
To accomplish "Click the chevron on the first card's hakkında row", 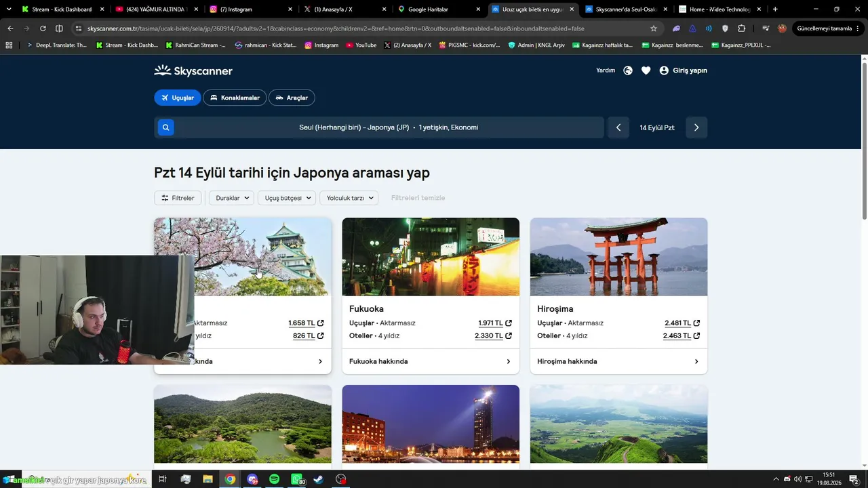I will pos(320,361).
